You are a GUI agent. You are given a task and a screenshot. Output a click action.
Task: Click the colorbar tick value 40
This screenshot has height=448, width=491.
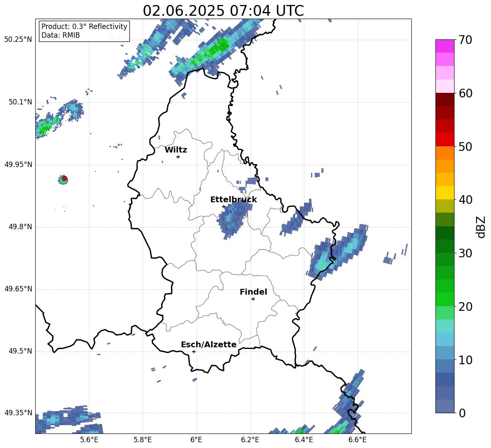[x=465, y=200]
